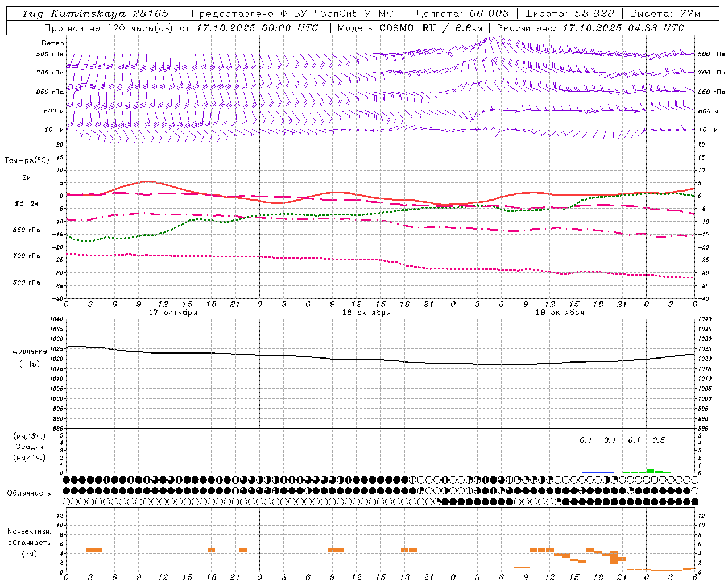Click the Облачность cloud cover label
Screen dimensions: 728x582
click(29, 493)
